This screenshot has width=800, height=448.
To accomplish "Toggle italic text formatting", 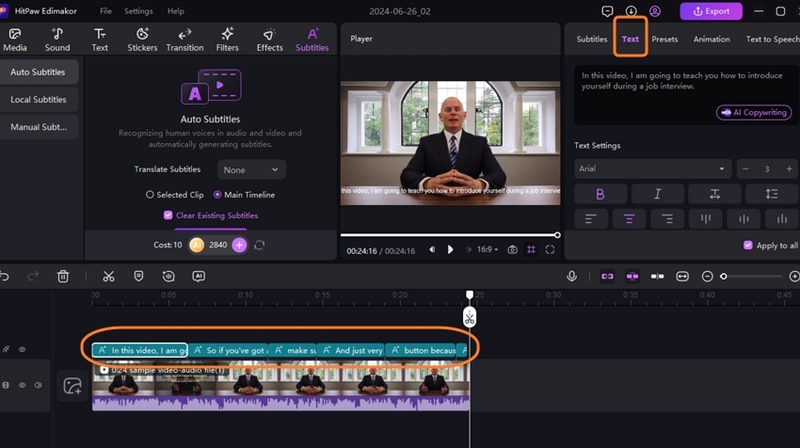I will [658, 194].
